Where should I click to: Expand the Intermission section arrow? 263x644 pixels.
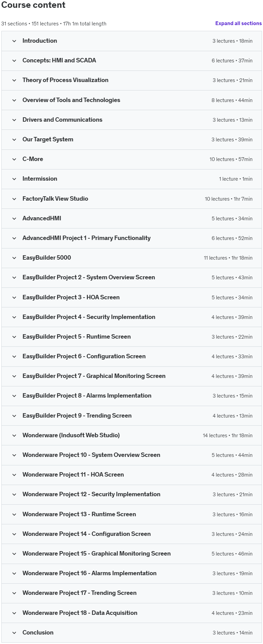pyautogui.click(x=14, y=179)
